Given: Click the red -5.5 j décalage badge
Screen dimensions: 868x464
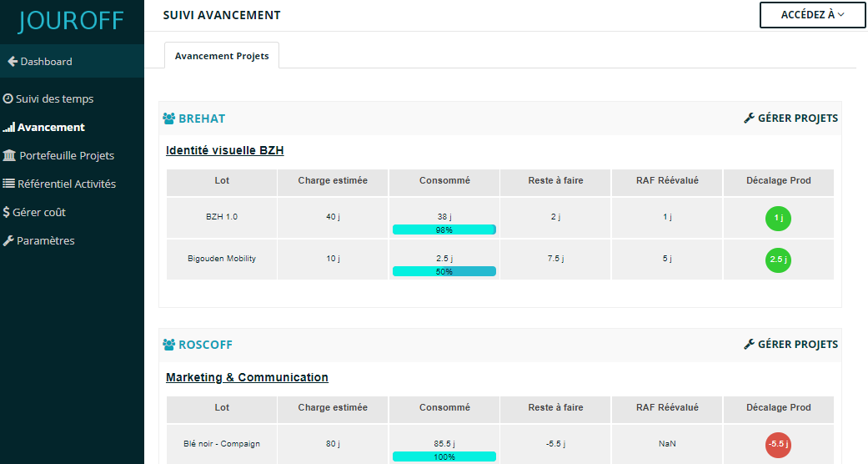Looking at the screenshot, I should (778, 445).
